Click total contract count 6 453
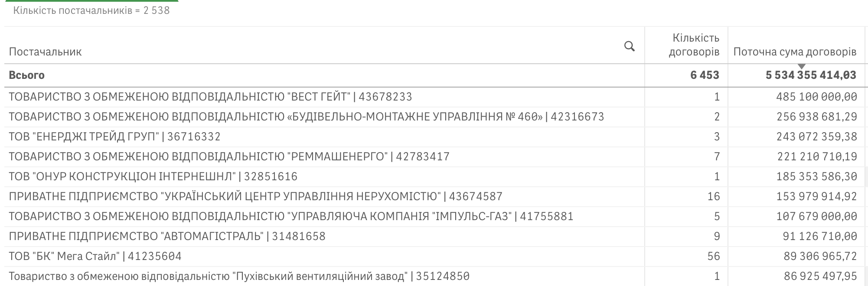This screenshot has height=286, width=868. tap(705, 75)
